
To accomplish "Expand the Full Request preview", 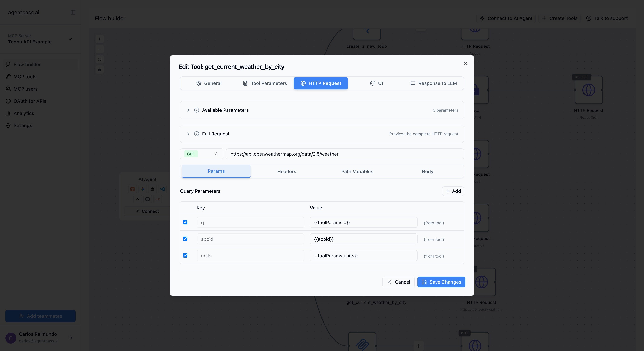I will 322,134.
